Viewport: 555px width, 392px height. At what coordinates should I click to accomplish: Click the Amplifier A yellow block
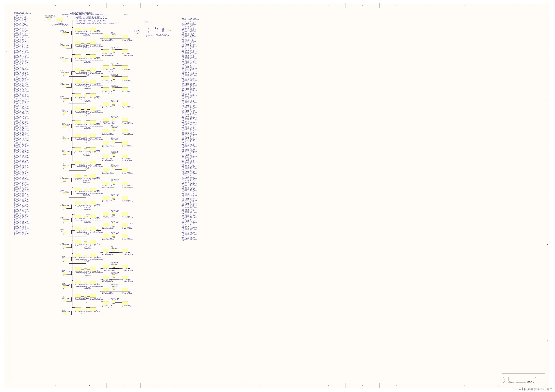tap(59, 20)
